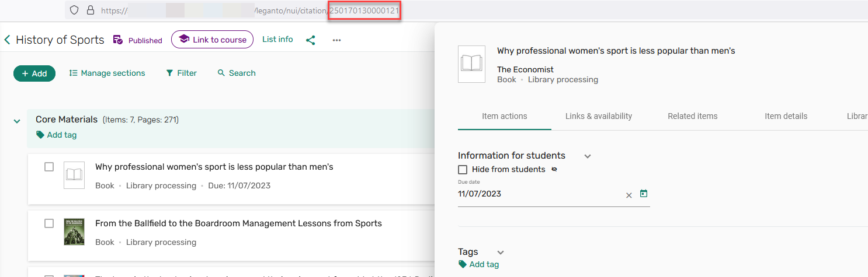Click book placeholder thumbnail in the list item
The width and height of the screenshot is (868, 277).
pyautogui.click(x=74, y=175)
